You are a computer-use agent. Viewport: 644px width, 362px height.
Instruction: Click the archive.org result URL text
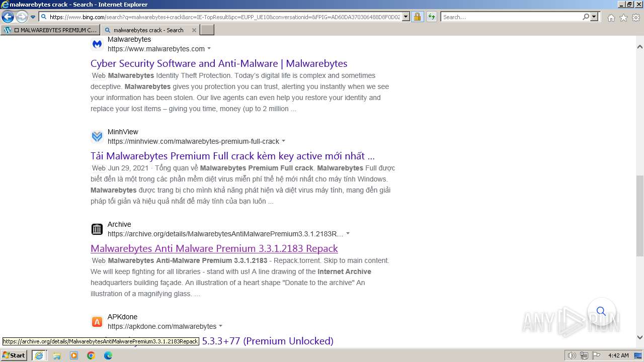pos(225,234)
